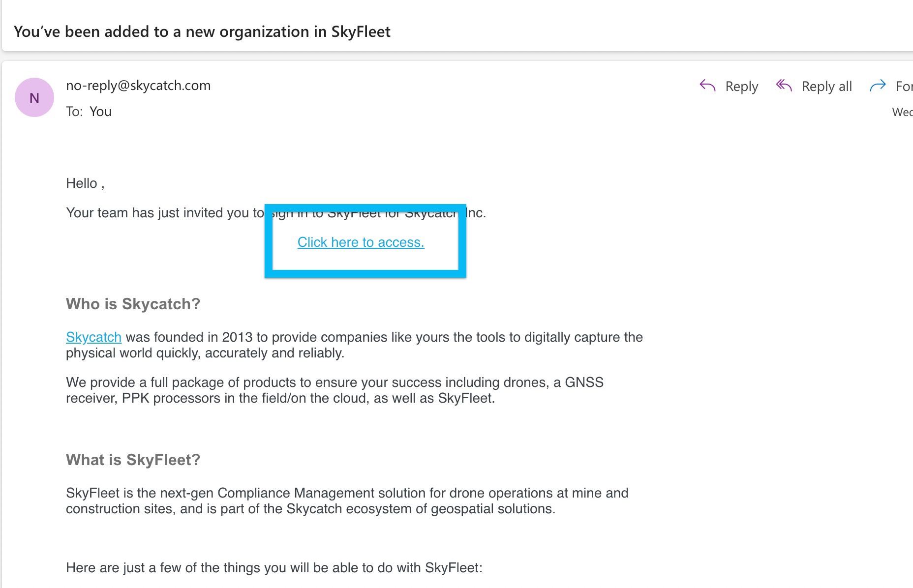Click the 'Your team has just invited you' line
The image size is (913, 588).
(x=276, y=213)
